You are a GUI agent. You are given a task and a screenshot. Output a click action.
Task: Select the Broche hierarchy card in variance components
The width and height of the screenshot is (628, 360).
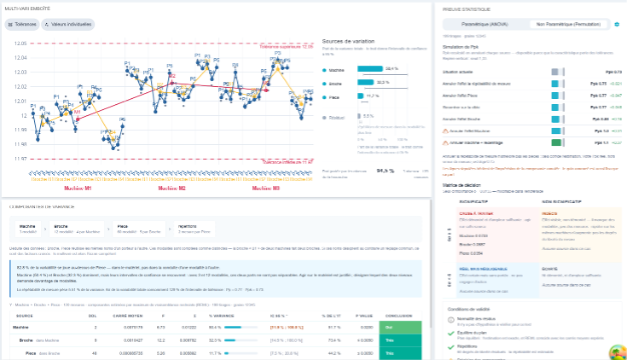76,229
